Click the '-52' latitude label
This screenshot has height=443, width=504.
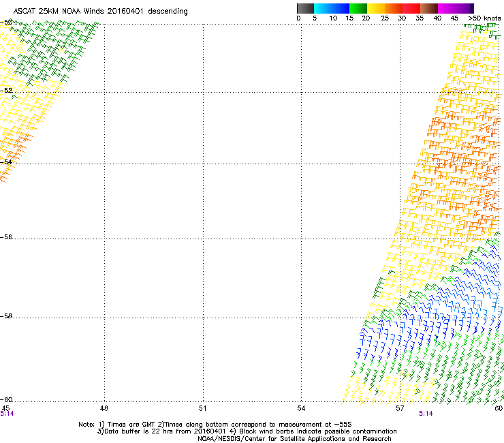pos(6,91)
